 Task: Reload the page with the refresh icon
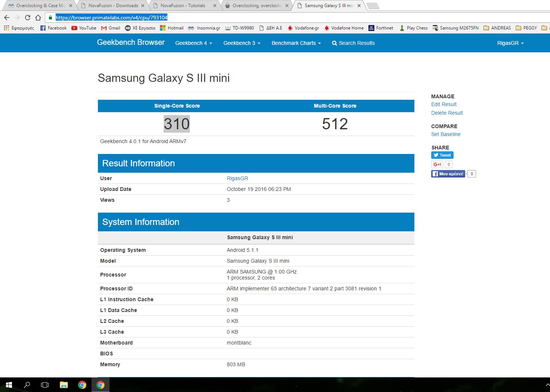28,18
